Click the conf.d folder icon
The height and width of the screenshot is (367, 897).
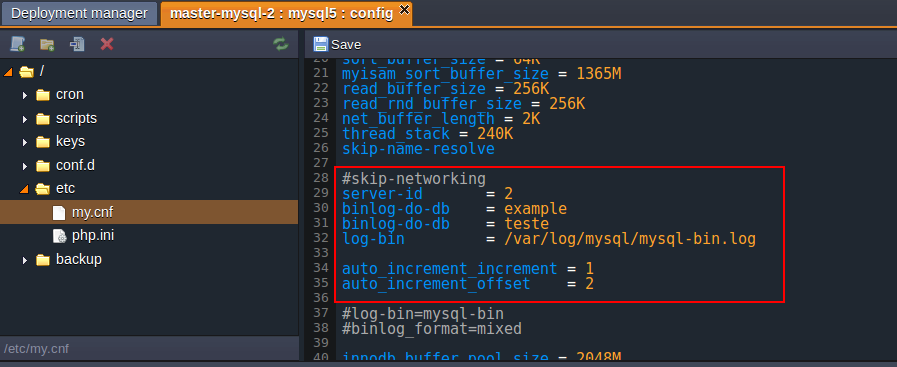(x=43, y=166)
